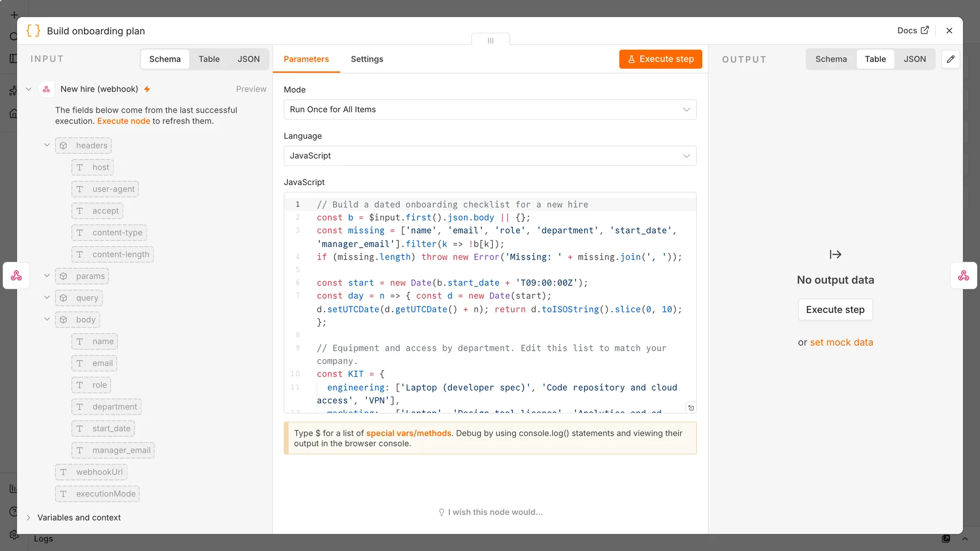Expand the query object chevron
Viewport: 980px width, 551px height.
tap(47, 298)
